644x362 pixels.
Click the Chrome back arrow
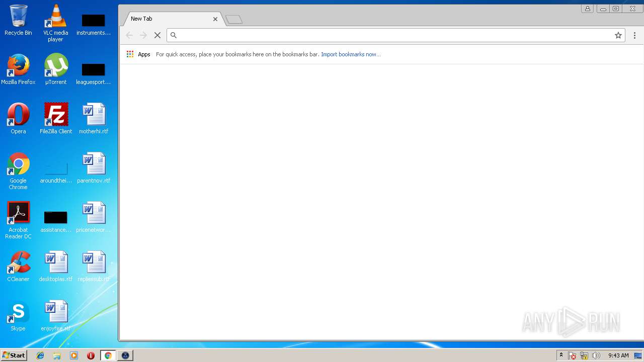129,35
